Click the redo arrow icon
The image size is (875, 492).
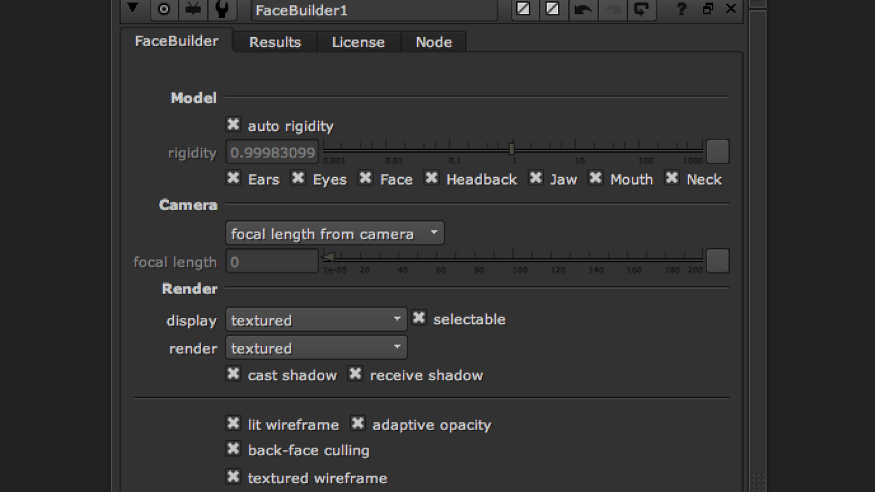tap(613, 9)
